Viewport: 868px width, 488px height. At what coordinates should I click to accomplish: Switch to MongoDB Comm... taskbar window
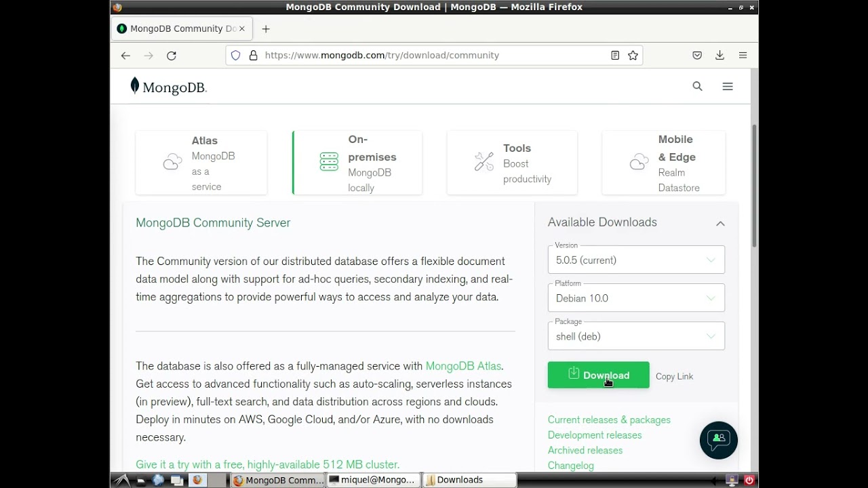(x=278, y=480)
